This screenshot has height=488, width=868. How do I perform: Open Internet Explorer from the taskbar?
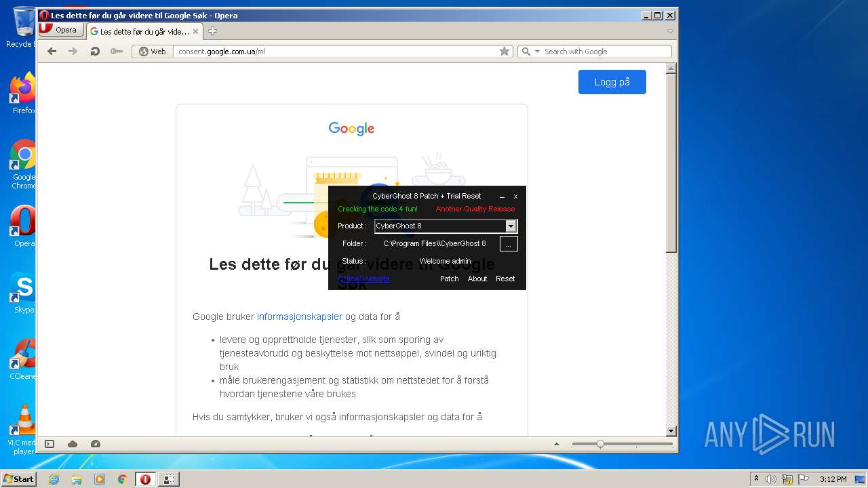click(54, 479)
